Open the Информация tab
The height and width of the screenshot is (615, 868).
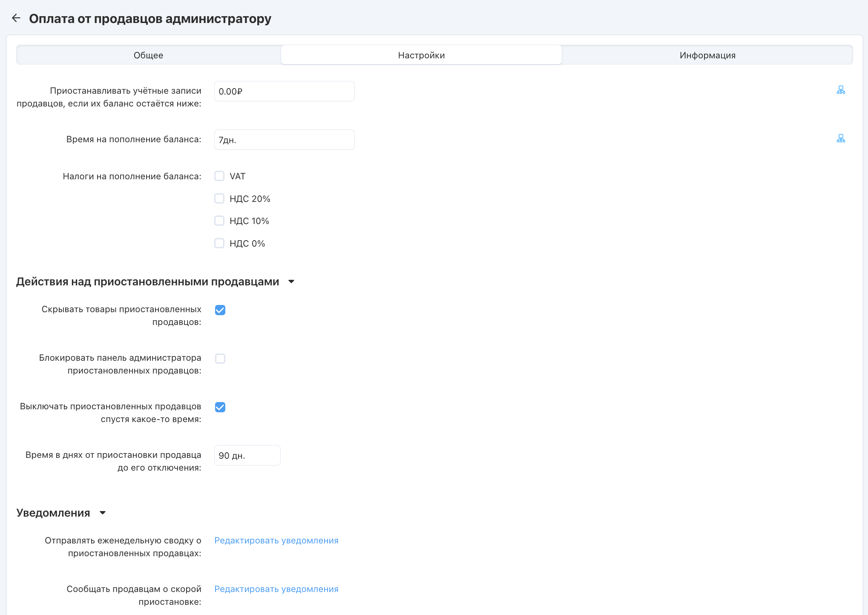pyautogui.click(x=707, y=55)
